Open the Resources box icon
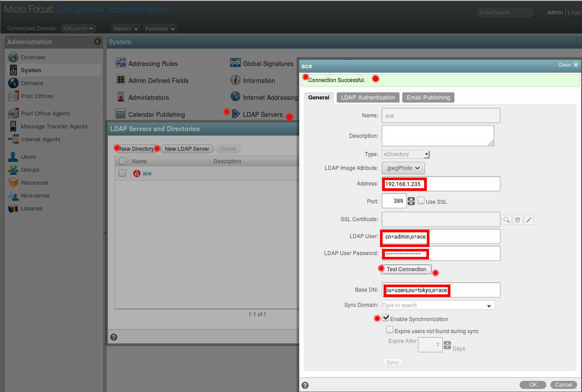The width and height of the screenshot is (582, 392). tap(13, 182)
